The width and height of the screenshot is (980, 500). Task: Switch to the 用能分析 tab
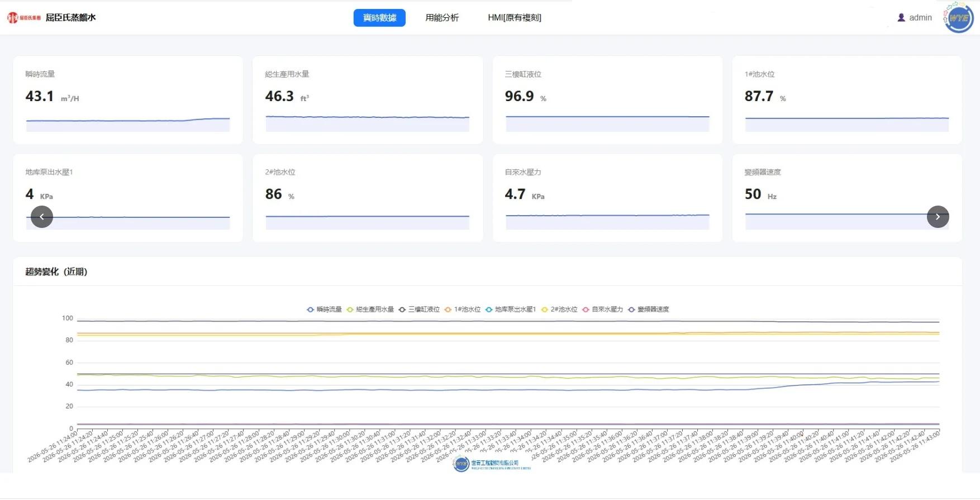point(442,18)
